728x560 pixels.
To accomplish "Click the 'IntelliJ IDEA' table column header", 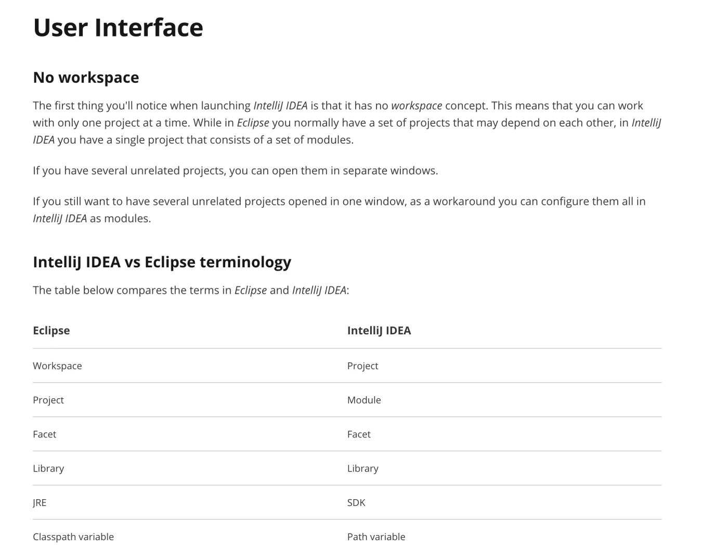I will (379, 331).
